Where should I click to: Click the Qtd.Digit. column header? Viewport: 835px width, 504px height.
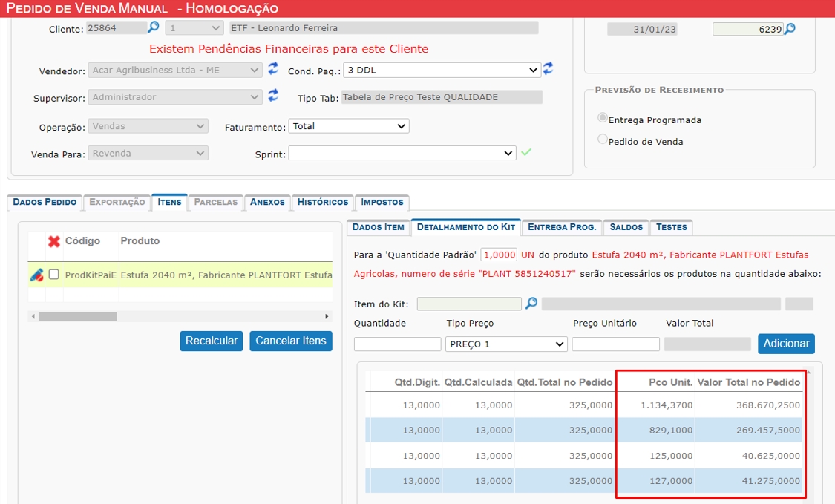417,382
